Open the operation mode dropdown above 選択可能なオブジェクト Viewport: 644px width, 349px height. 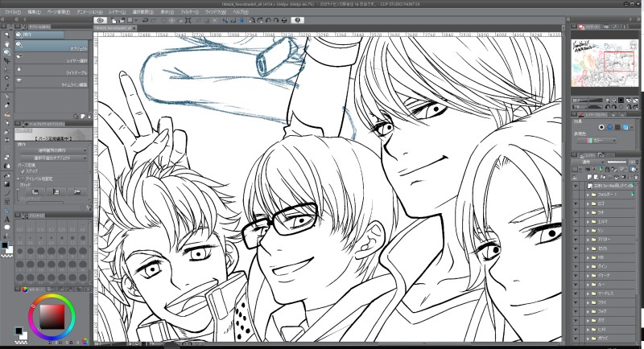(x=54, y=150)
